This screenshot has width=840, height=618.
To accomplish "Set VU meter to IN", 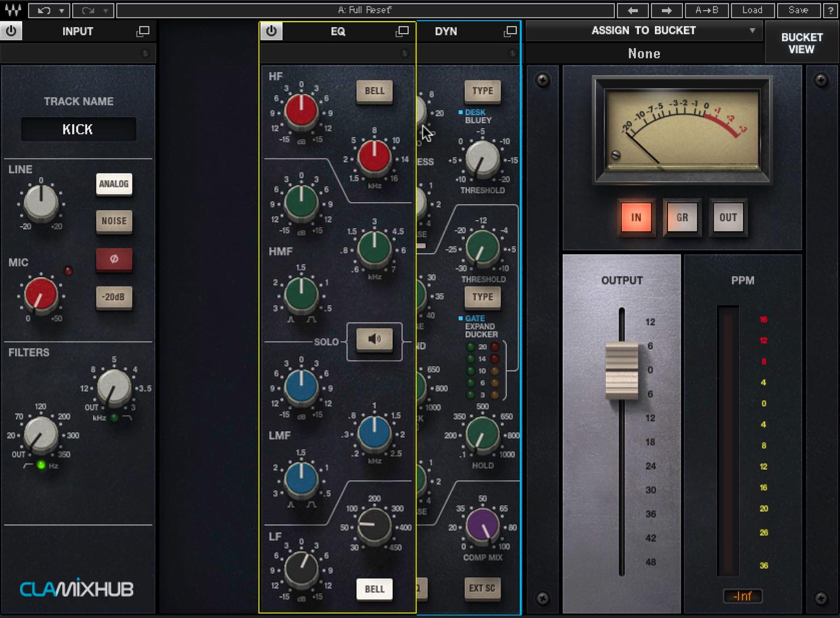I will pyautogui.click(x=636, y=217).
